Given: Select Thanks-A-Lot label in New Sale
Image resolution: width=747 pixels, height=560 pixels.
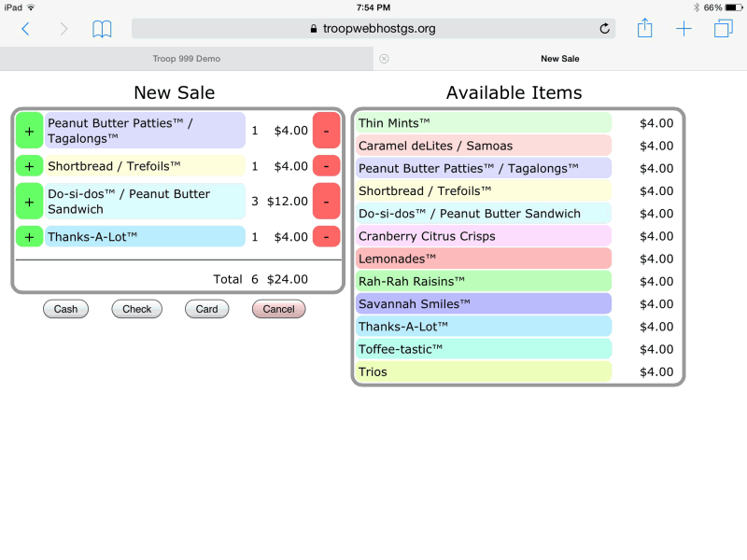Looking at the screenshot, I should [x=146, y=237].
